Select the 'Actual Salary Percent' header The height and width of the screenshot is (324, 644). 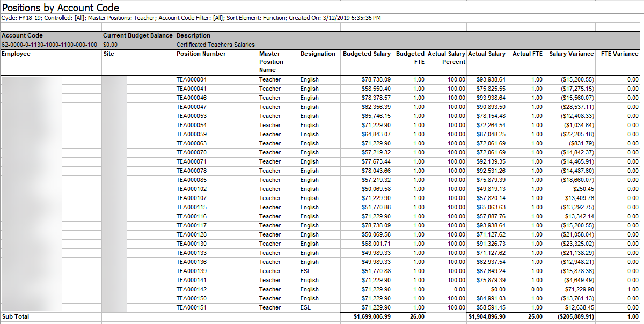[447, 58]
